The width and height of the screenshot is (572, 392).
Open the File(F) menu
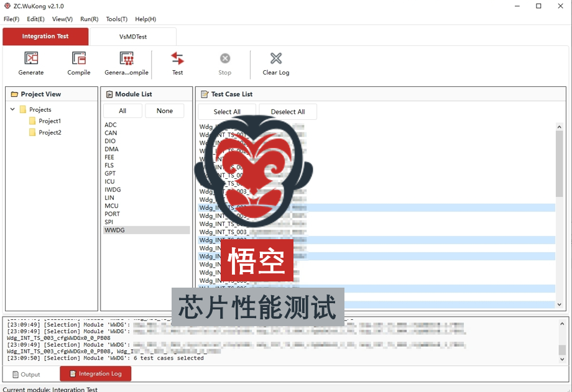click(x=11, y=19)
